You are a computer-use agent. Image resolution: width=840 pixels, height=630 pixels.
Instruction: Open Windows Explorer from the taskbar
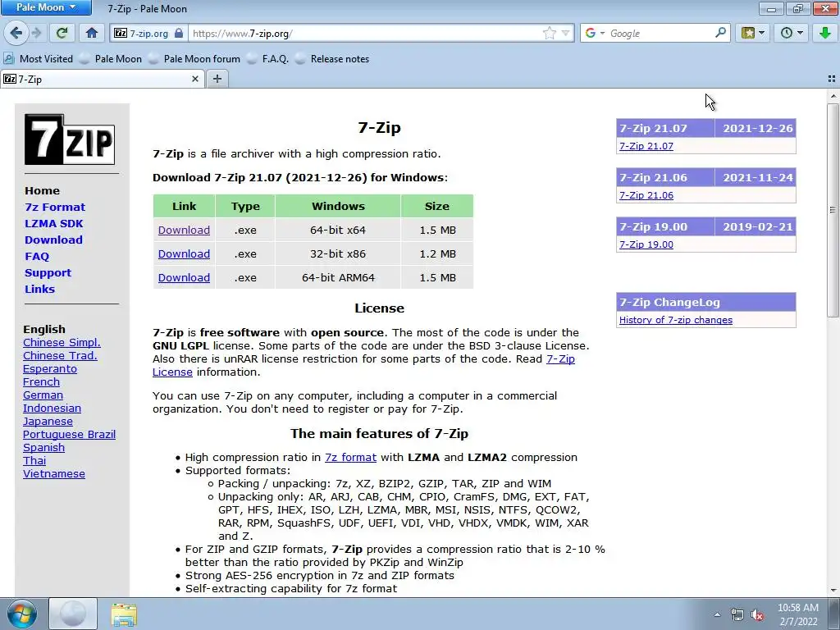124,614
